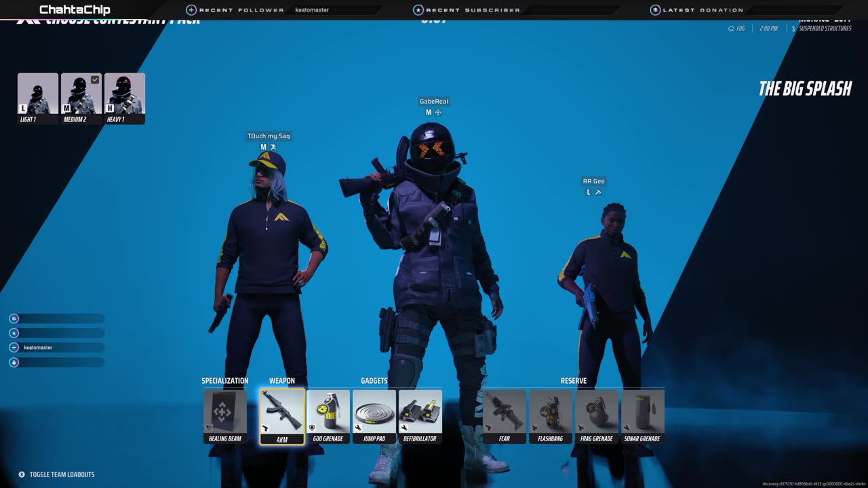Click the star icon in the left overlay list

(14, 333)
